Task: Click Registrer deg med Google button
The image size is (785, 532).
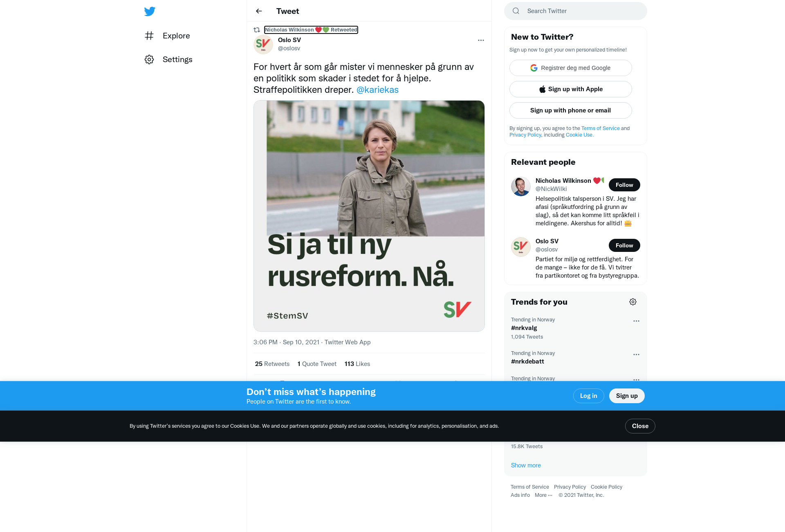Action: [x=571, y=68]
